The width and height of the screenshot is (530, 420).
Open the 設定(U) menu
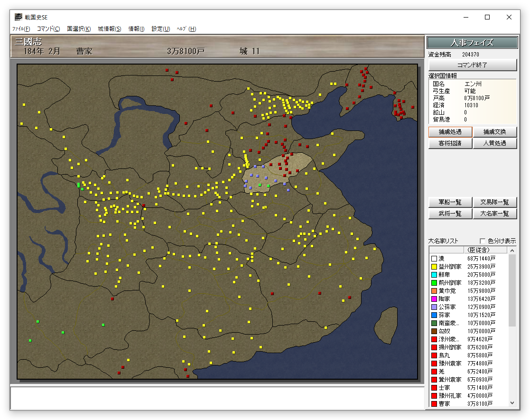click(161, 29)
